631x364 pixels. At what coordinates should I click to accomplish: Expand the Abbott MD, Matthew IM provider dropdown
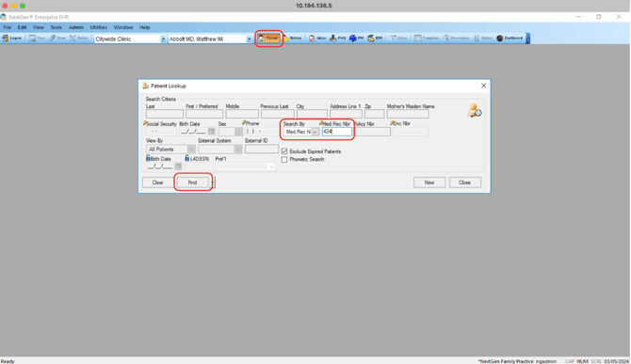(249, 39)
